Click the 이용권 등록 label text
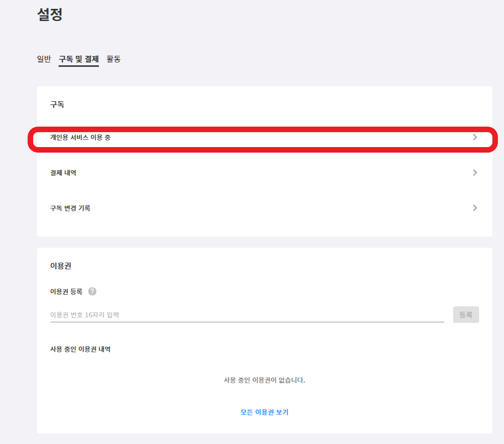Image resolution: width=504 pixels, height=444 pixels. click(x=66, y=291)
